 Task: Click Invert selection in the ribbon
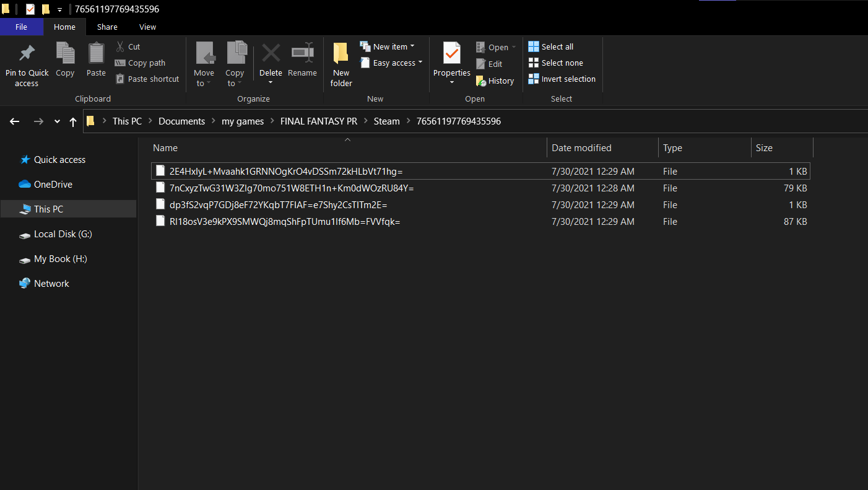[x=562, y=79]
